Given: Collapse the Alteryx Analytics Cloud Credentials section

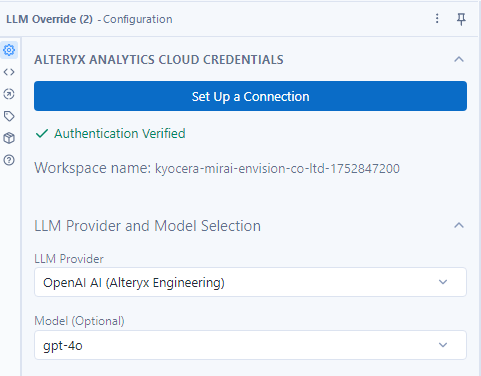Looking at the screenshot, I should (x=459, y=60).
